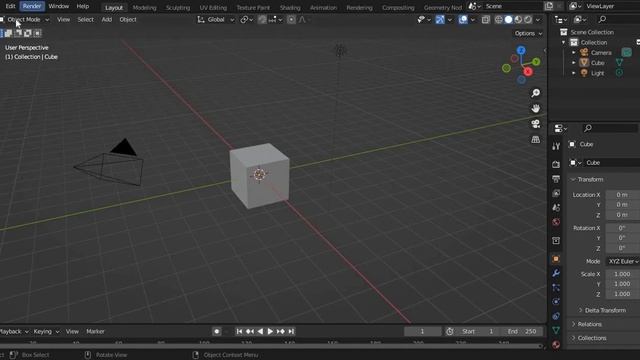Toggle viewport gizmos display
The width and height of the screenshot is (640, 360).
(x=440, y=19)
